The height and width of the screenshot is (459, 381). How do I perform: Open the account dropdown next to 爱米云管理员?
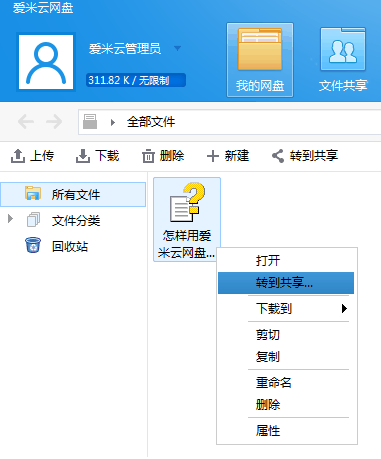[x=178, y=49]
